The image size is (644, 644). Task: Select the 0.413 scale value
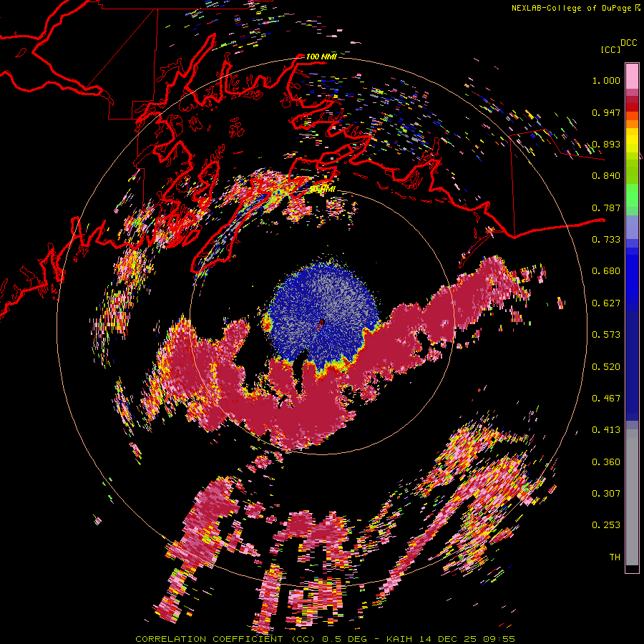click(x=606, y=430)
